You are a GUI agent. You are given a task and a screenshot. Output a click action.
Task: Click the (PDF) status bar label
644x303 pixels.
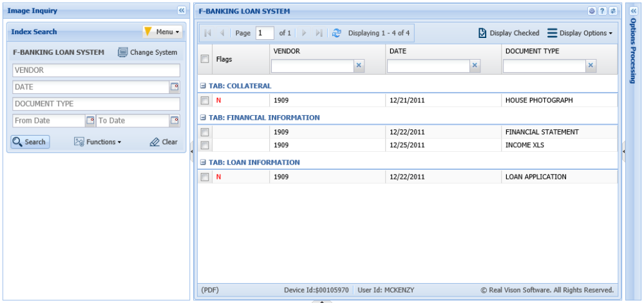click(x=210, y=290)
